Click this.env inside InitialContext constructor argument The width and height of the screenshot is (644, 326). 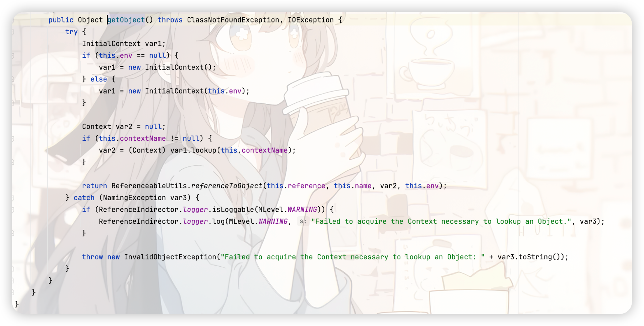(x=224, y=91)
